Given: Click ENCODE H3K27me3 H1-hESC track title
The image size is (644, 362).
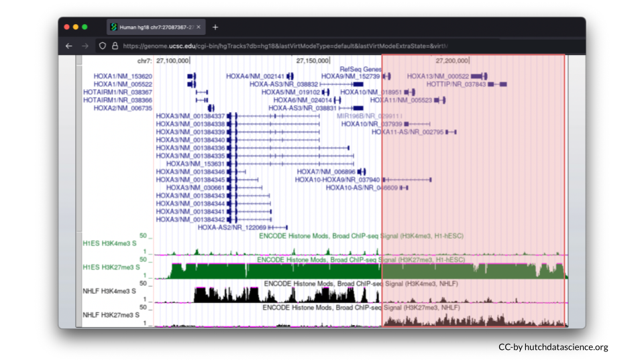Looking at the screenshot, I should tap(361, 260).
